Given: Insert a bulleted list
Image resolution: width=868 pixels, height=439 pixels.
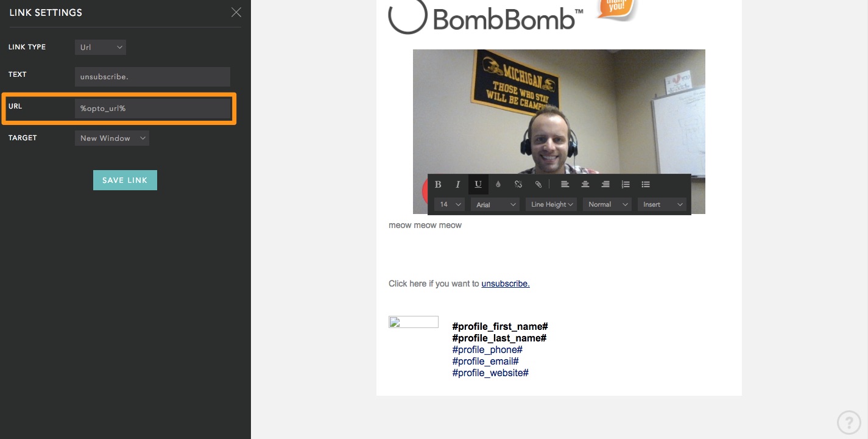Looking at the screenshot, I should [646, 184].
